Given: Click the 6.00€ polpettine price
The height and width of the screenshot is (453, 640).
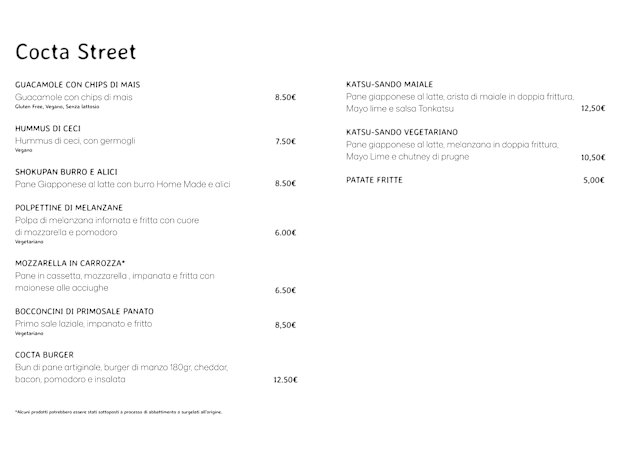Looking at the screenshot, I should (285, 232).
